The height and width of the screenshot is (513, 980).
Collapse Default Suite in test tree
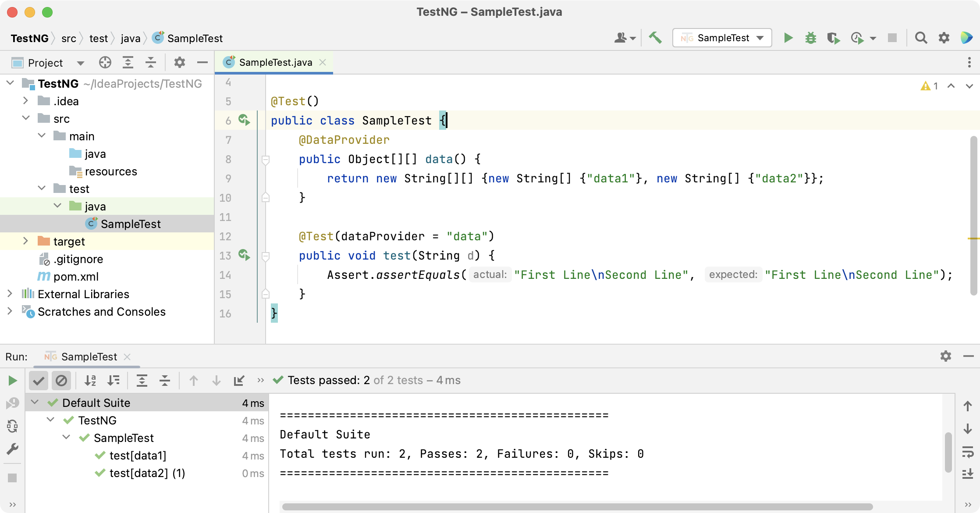pyautogui.click(x=35, y=402)
